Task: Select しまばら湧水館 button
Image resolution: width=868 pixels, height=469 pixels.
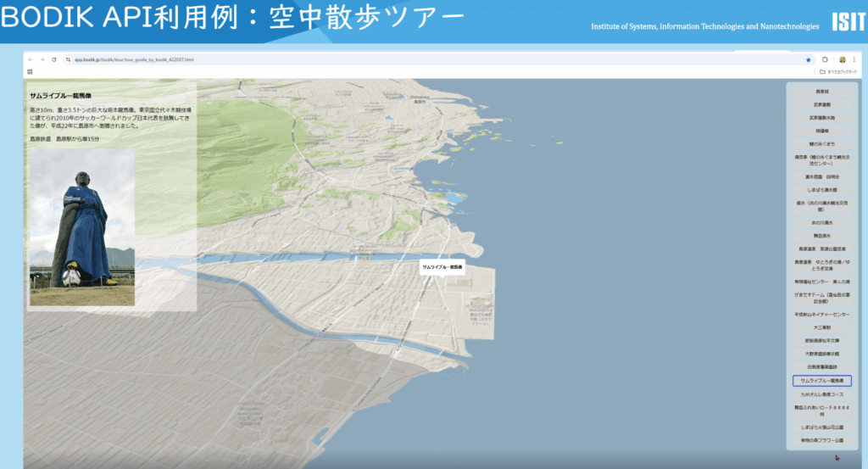Action: (822, 190)
